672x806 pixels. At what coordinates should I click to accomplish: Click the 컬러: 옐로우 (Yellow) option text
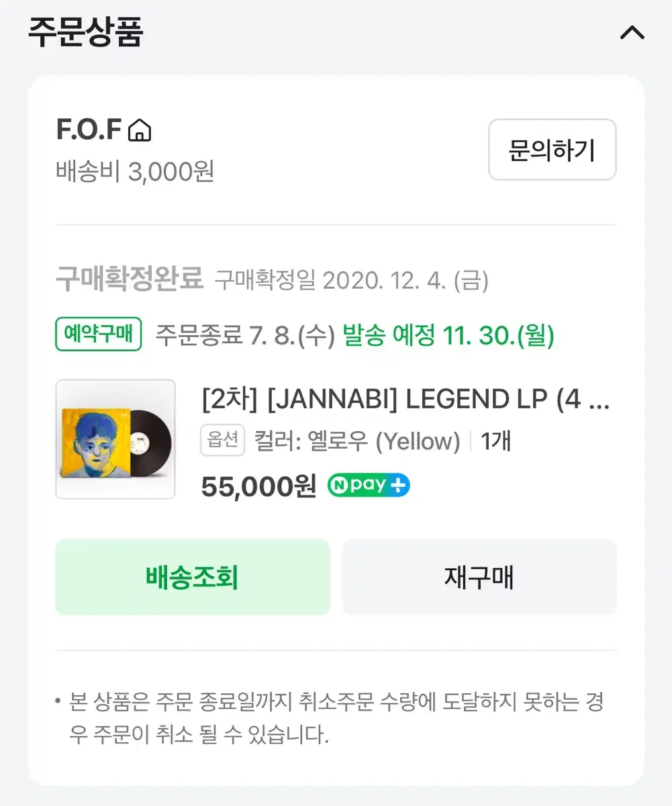(x=357, y=441)
